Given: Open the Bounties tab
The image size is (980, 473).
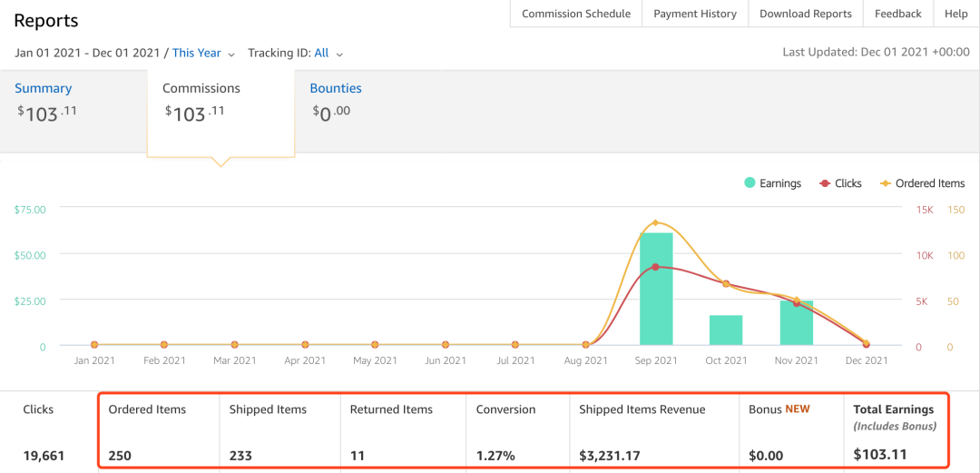Looking at the screenshot, I should point(336,89).
